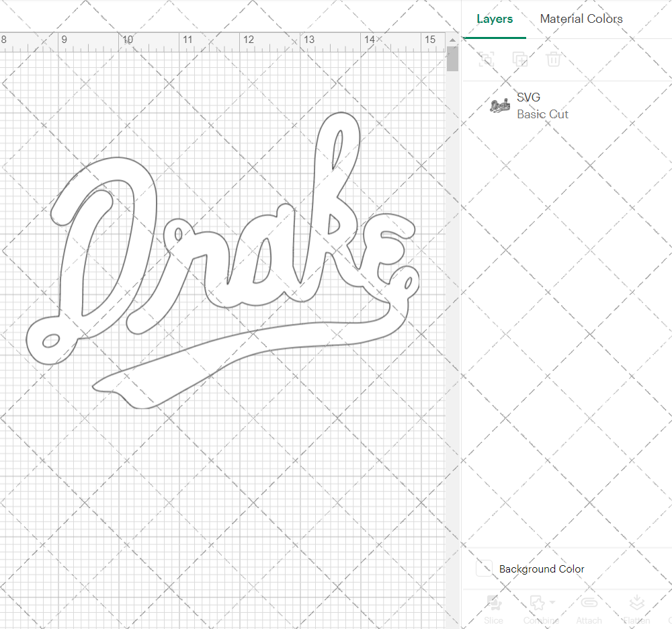Click the Basic Cut operation label
The image size is (672, 629).
[x=542, y=114]
